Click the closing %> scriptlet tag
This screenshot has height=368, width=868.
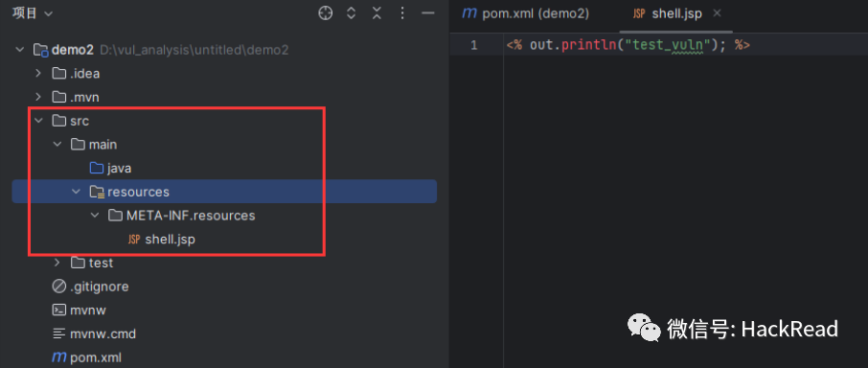click(742, 45)
